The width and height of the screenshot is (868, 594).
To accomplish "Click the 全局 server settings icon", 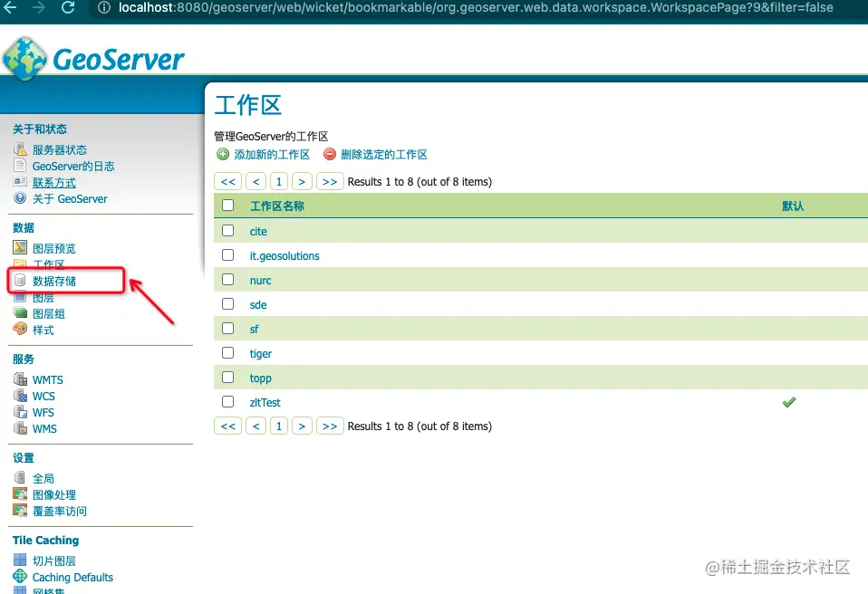I will coord(20,477).
